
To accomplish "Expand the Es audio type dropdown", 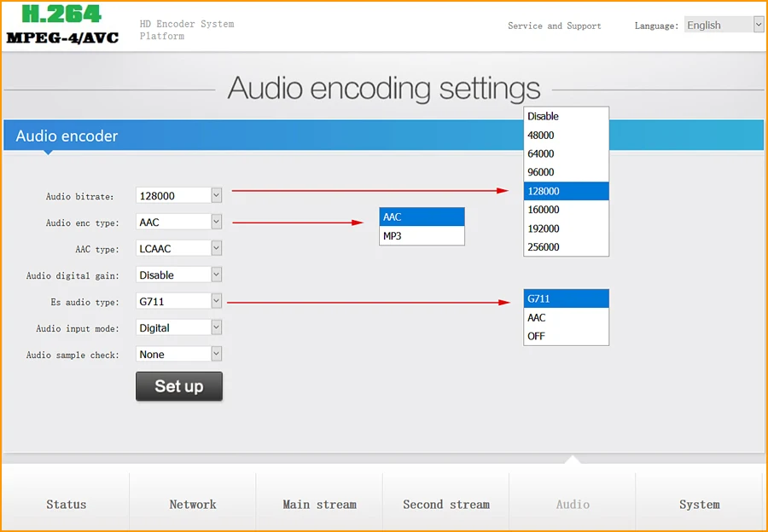I will pyautogui.click(x=179, y=302).
